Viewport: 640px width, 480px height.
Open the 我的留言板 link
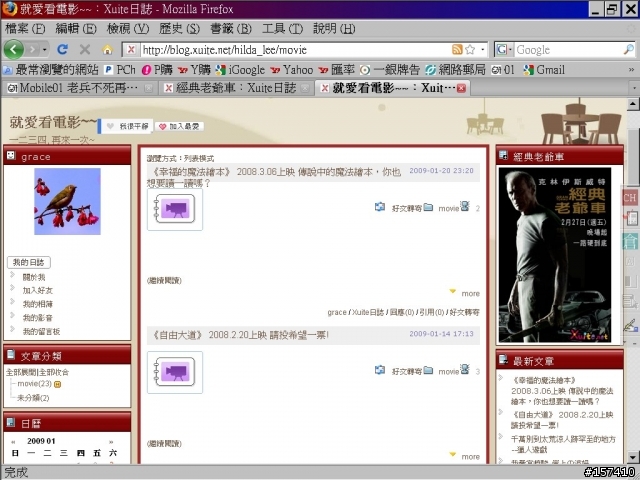41,331
